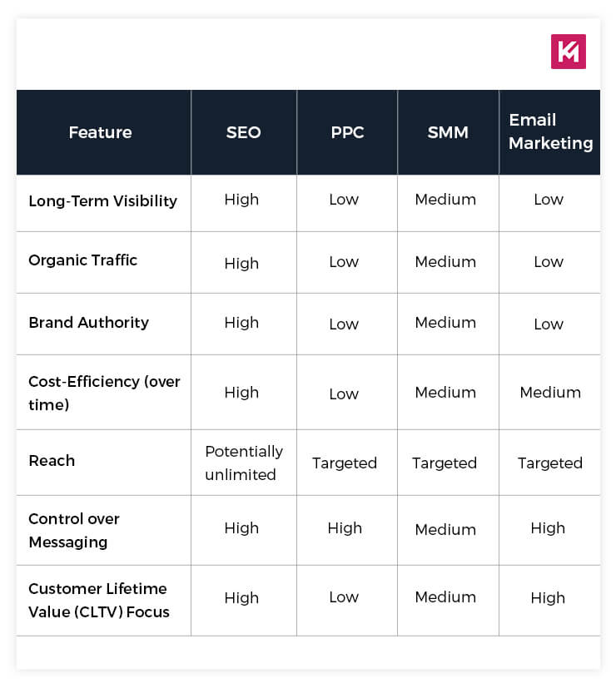The image size is (616, 693).
Task: Click the Customer Lifetime Value (CLTV) Focus label
Action: (98, 600)
